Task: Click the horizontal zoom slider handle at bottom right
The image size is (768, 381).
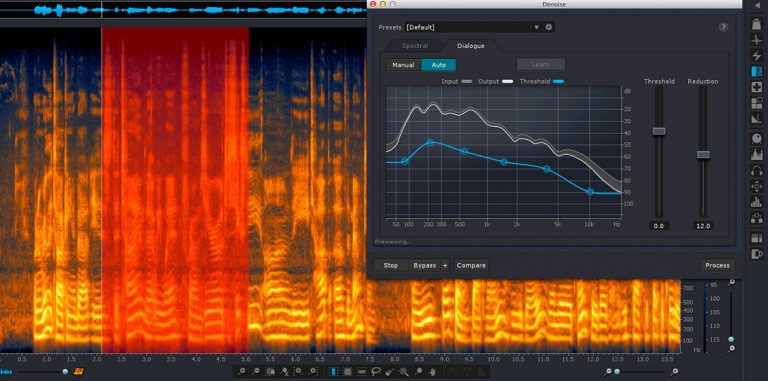Action: (617, 372)
